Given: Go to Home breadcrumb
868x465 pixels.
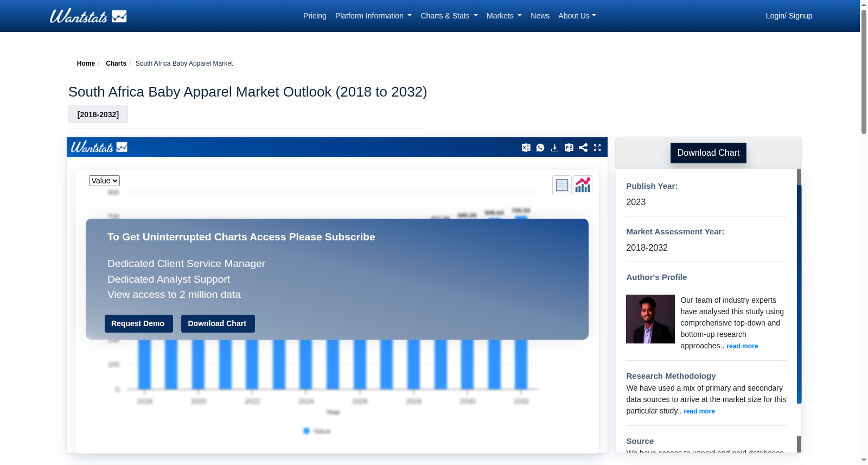Looking at the screenshot, I should click(x=86, y=63).
